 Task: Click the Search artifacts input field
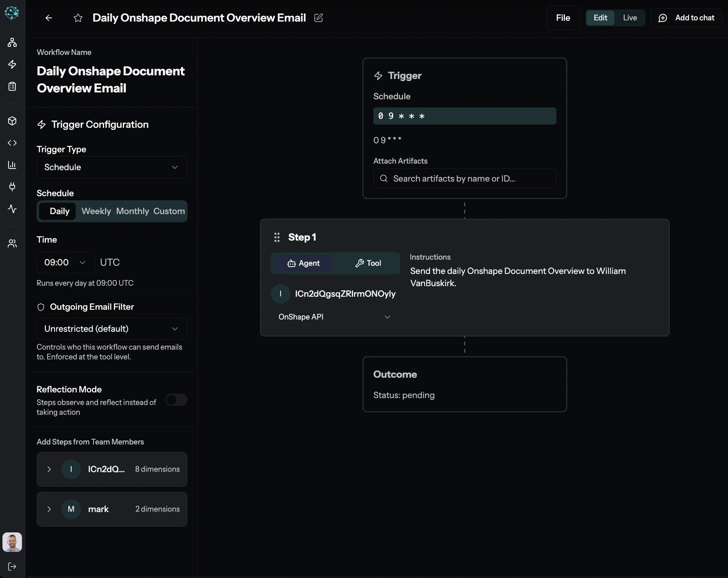click(x=464, y=178)
